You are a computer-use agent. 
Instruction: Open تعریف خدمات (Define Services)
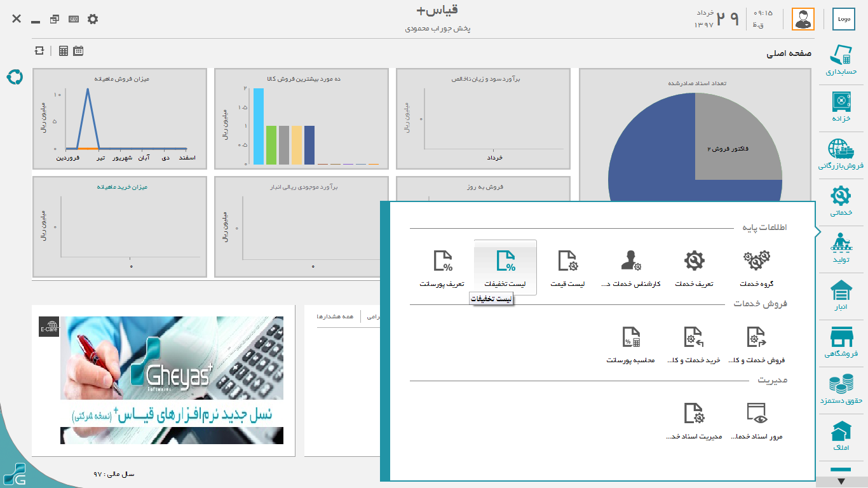tap(694, 268)
